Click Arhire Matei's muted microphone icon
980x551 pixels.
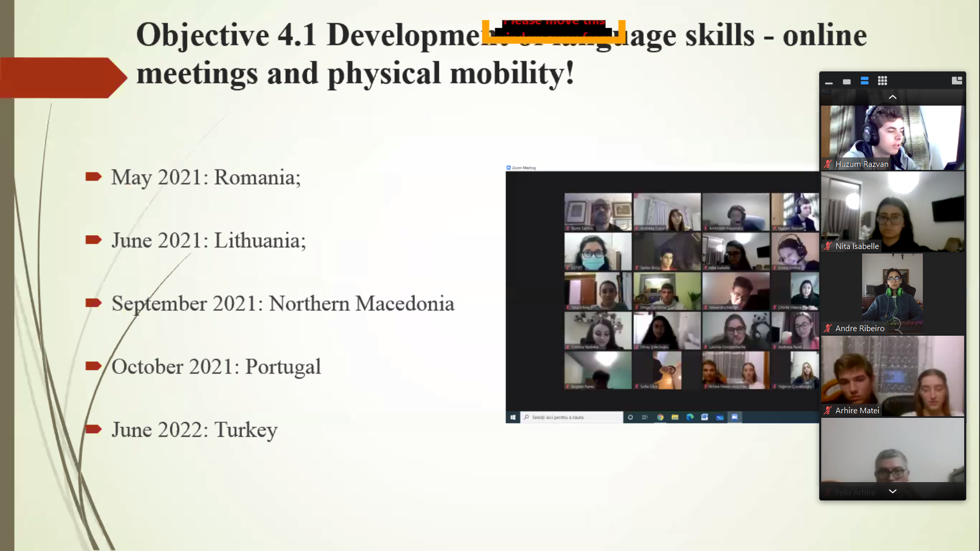[828, 411]
